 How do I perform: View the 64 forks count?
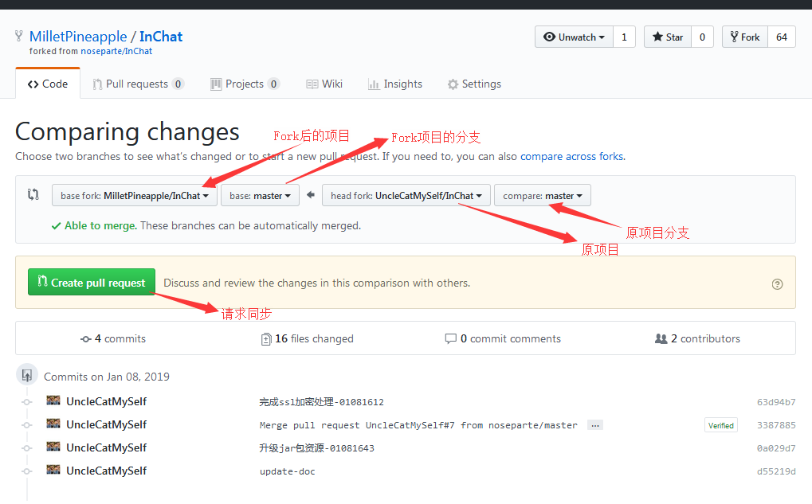(x=782, y=37)
